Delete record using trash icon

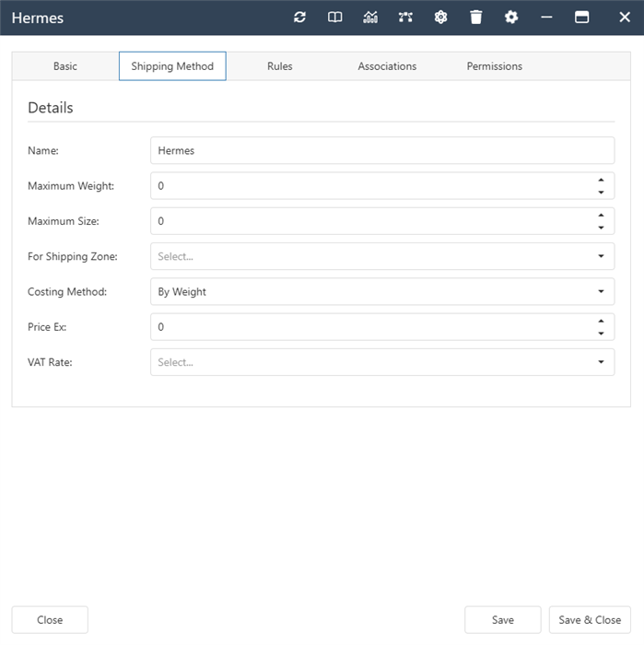[475, 18]
